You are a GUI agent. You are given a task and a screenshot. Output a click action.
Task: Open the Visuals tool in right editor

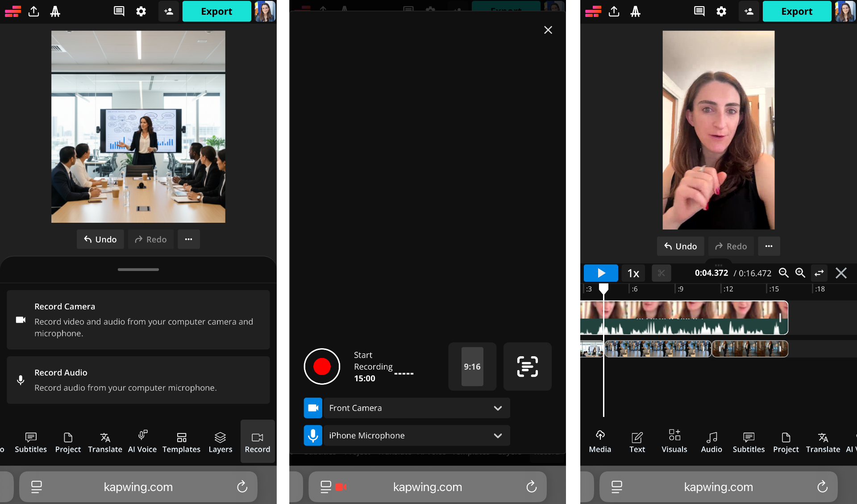click(x=674, y=441)
